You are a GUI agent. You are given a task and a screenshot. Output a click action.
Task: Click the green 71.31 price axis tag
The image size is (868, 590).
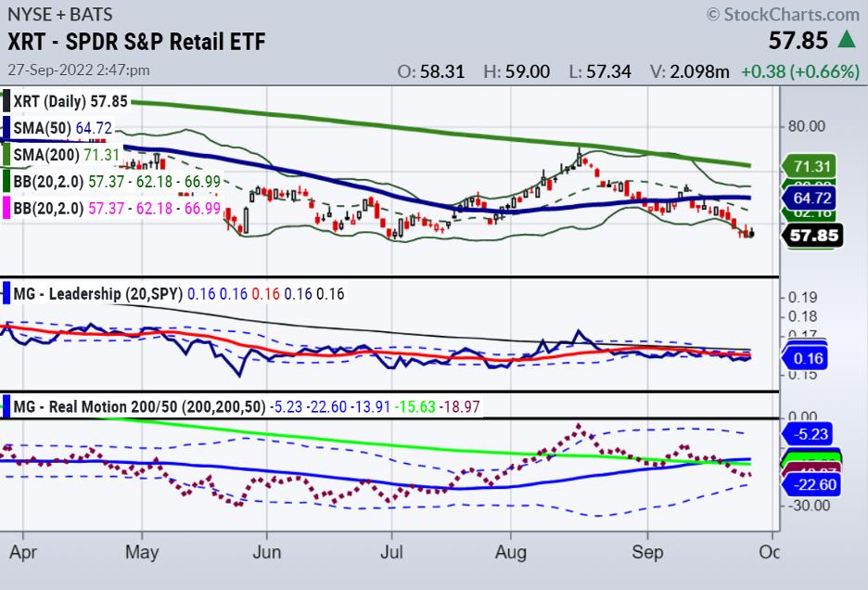coord(809,166)
